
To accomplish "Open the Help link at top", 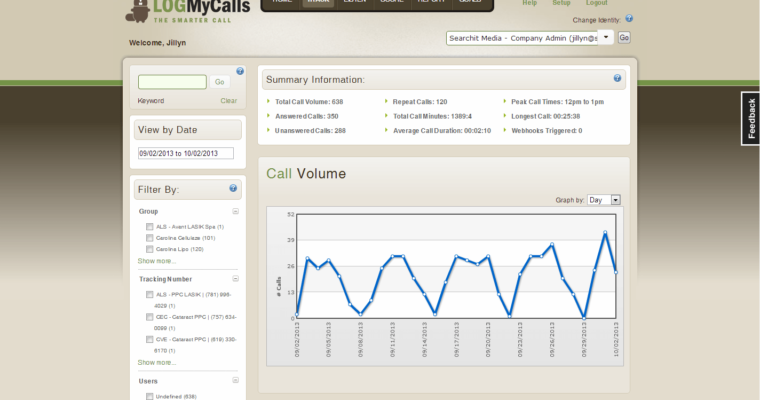I will [530, 3].
